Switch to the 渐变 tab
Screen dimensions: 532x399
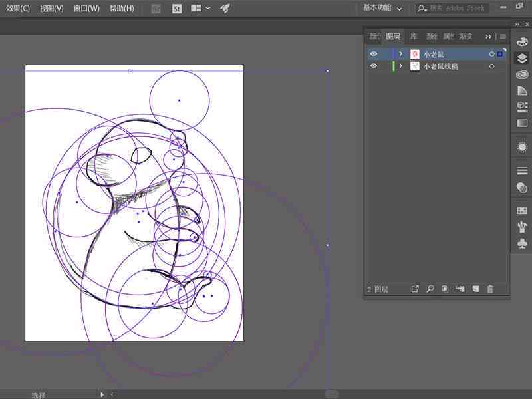click(465, 37)
